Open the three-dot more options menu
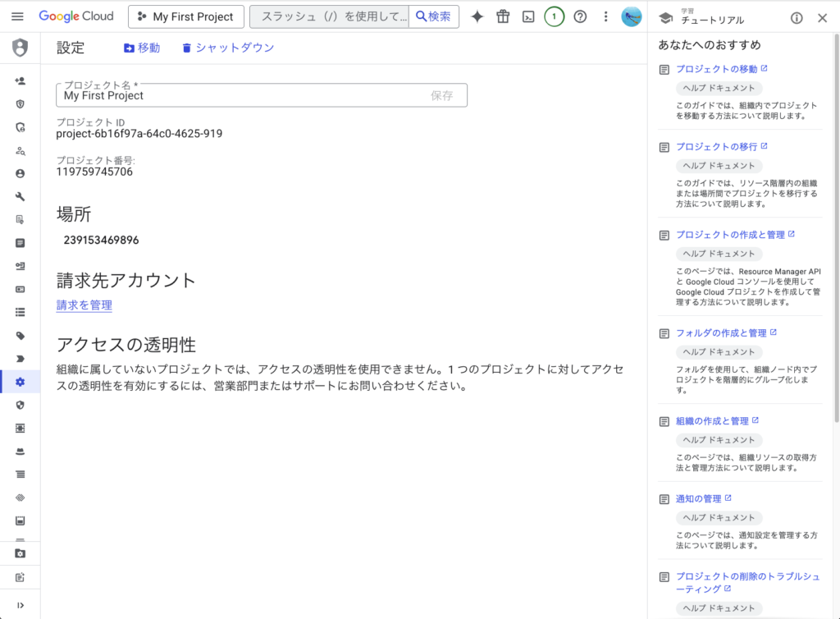 606,16
